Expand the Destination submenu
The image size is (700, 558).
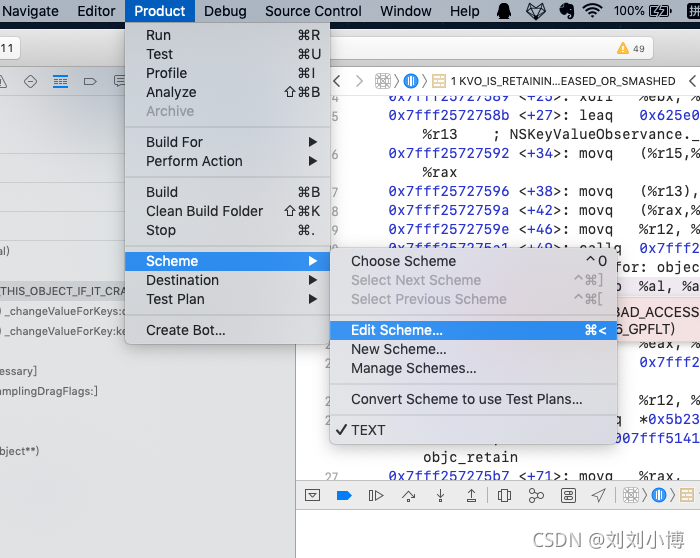point(228,280)
